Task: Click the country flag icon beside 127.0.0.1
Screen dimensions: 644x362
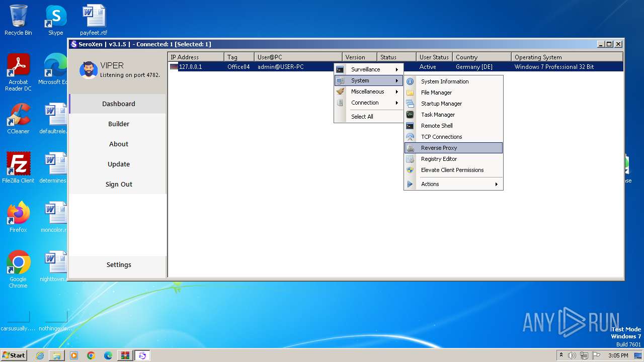Action: point(174,67)
